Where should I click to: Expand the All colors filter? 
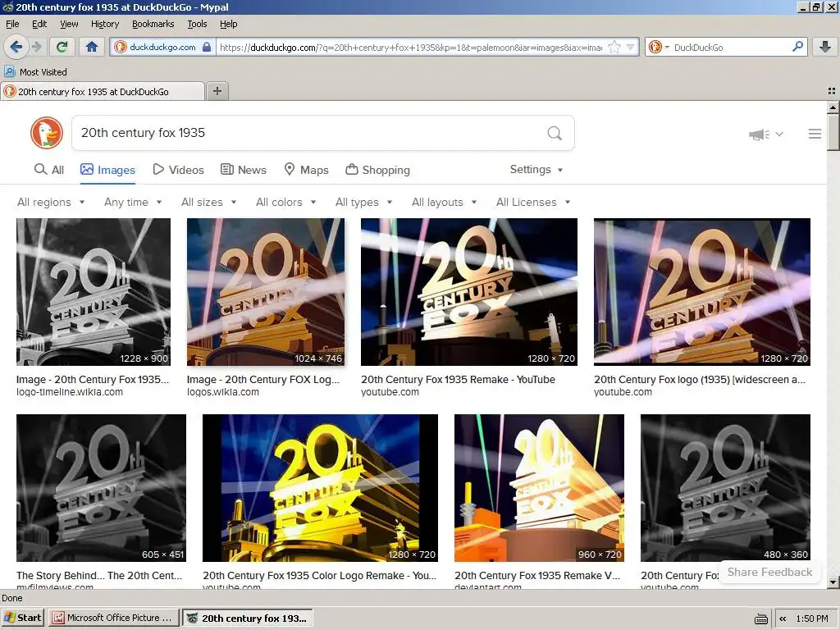[286, 202]
